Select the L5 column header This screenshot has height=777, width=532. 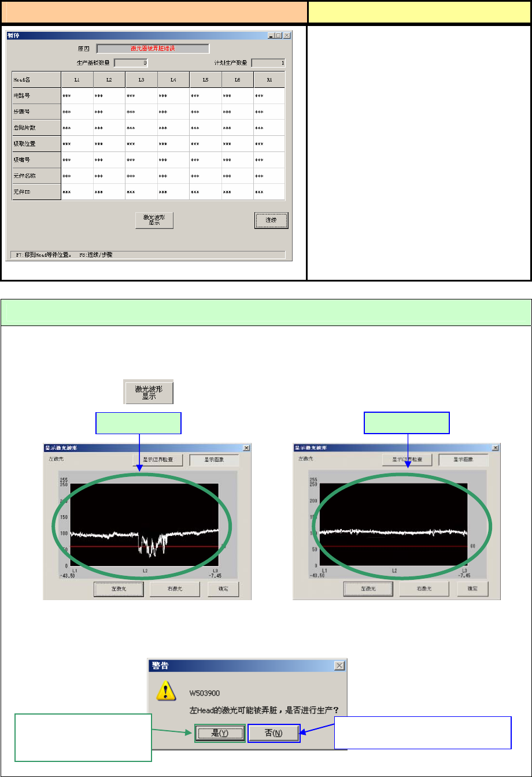(205, 79)
